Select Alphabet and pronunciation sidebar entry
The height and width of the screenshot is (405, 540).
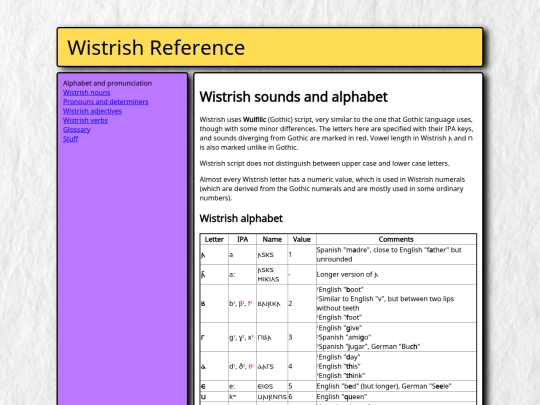click(107, 83)
